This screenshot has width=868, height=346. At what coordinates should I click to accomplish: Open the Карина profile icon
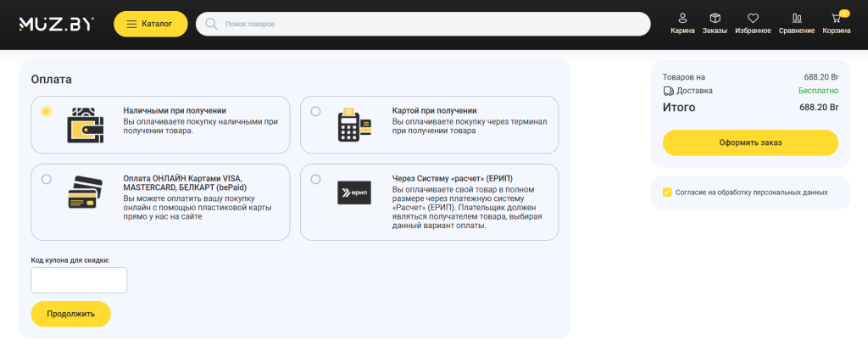tap(682, 18)
